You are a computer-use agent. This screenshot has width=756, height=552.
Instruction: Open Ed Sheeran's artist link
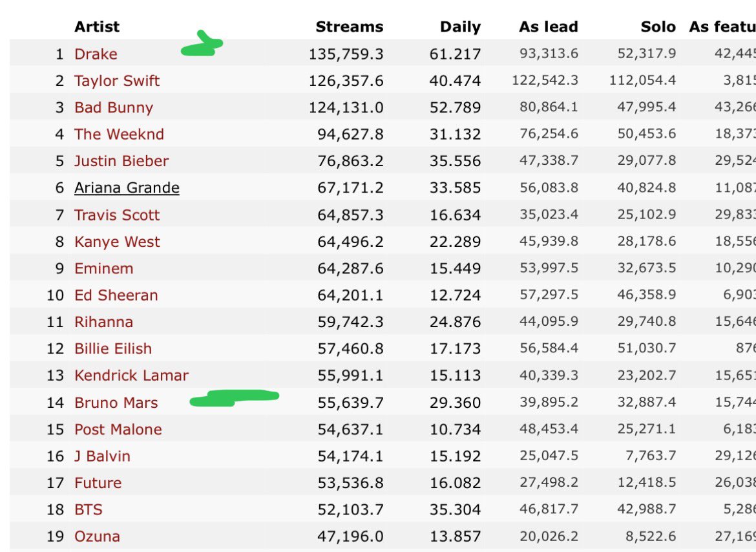(116, 295)
